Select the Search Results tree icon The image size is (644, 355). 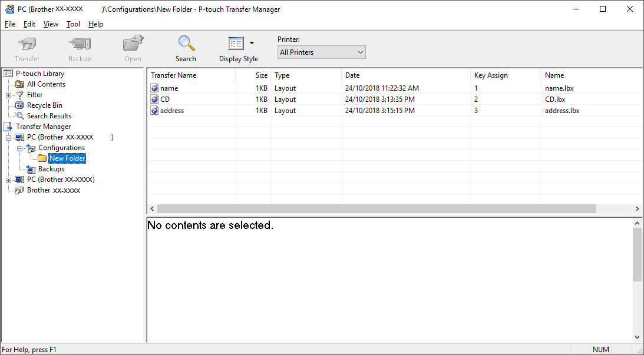click(20, 116)
